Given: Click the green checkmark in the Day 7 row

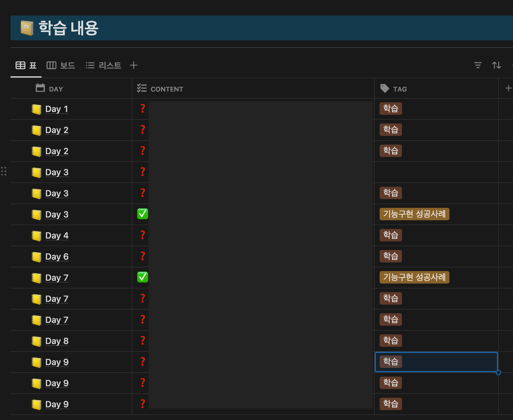Looking at the screenshot, I should click(143, 277).
